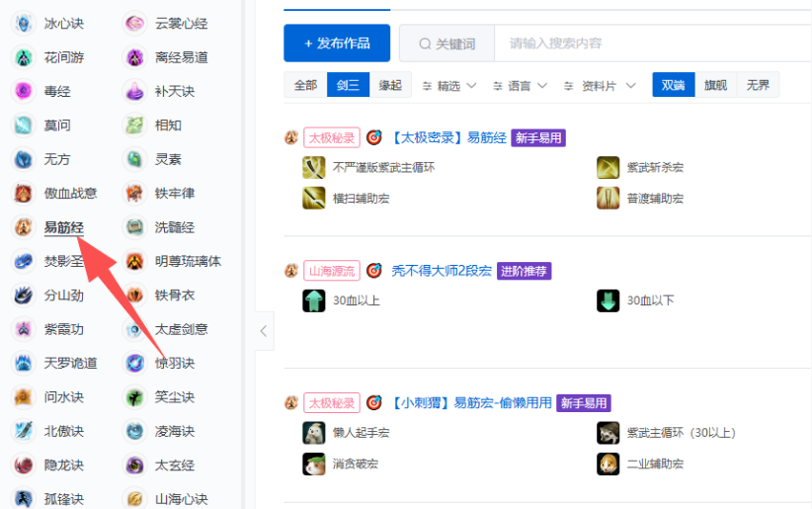
Task: Click the 孤锋诀 sidebar entry
Action: [x=48, y=499]
